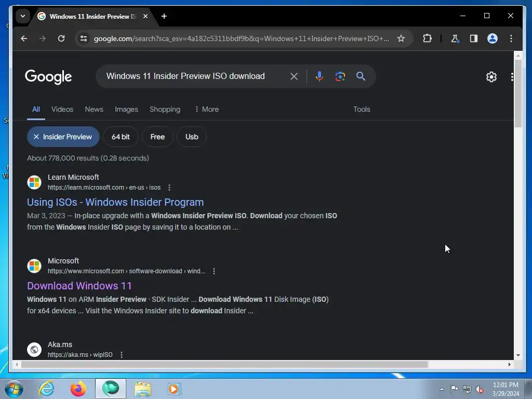Open more options for Aka.ms result
The image size is (532, 399).
pyautogui.click(x=122, y=354)
